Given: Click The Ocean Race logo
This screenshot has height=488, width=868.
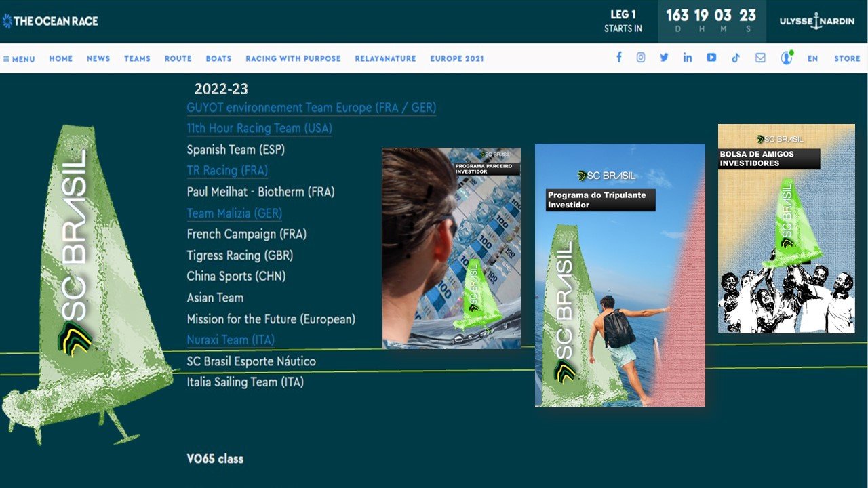Looking at the screenshot, I should click(x=51, y=21).
